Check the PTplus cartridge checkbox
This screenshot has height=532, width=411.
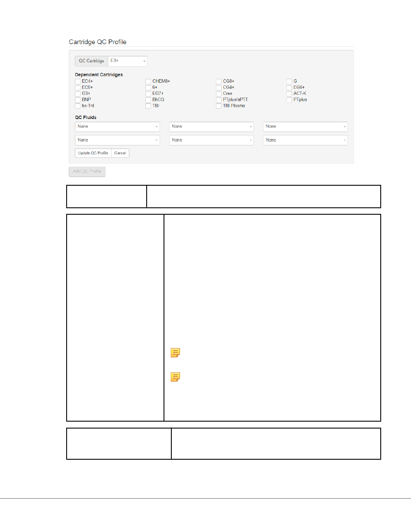click(x=289, y=100)
